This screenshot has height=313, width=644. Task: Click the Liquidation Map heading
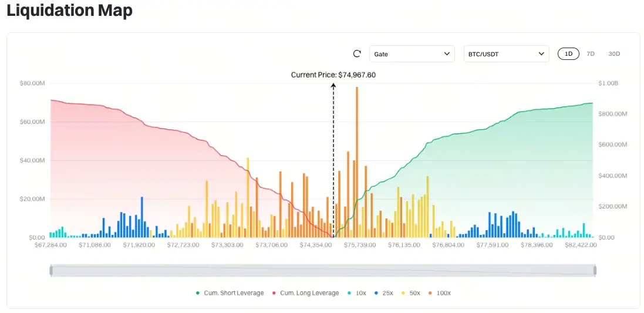click(69, 11)
